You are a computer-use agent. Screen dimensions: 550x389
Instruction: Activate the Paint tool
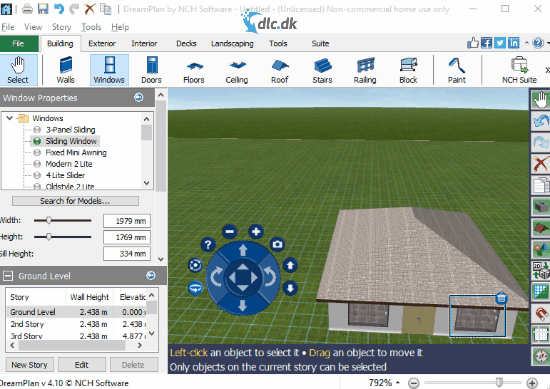pos(457,70)
